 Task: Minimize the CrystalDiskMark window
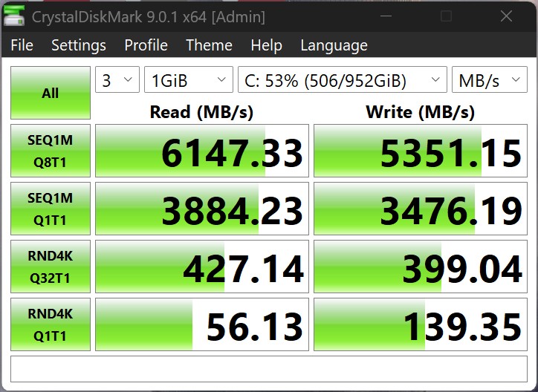tap(386, 16)
